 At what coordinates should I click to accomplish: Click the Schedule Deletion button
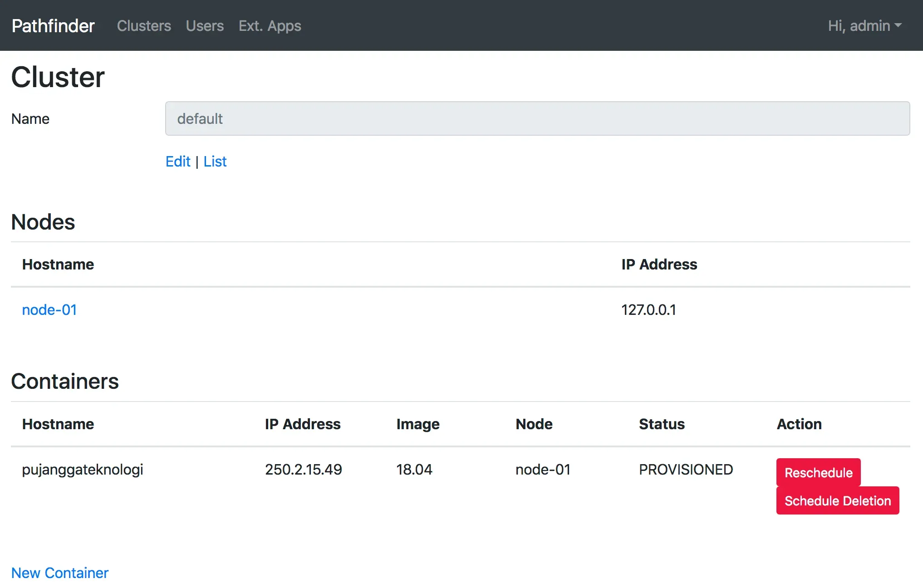837,500
